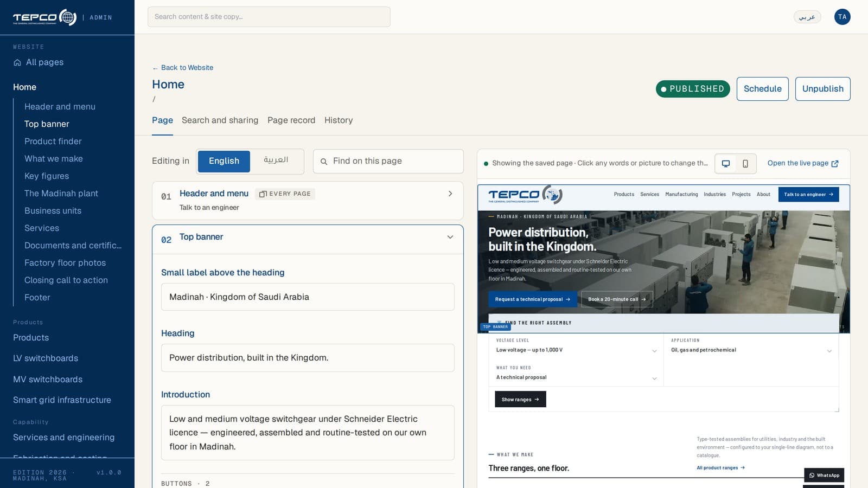Switch preview to mobile view icon
The width and height of the screenshot is (868, 488).
pos(745,163)
